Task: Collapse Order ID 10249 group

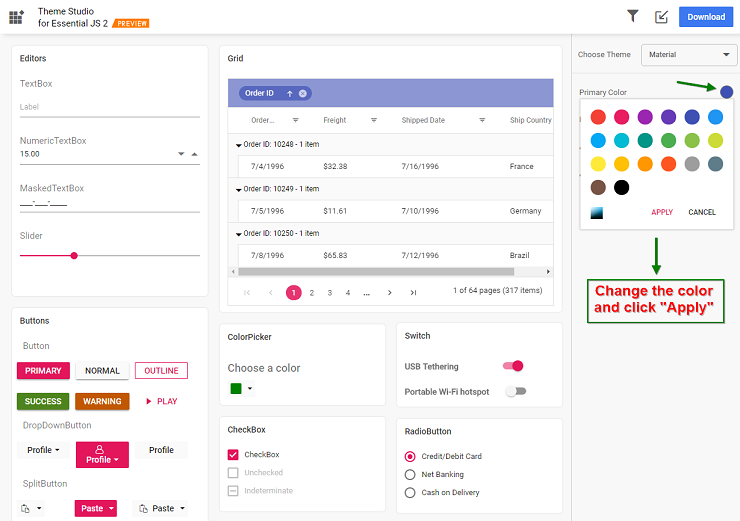Action: [x=238, y=189]
